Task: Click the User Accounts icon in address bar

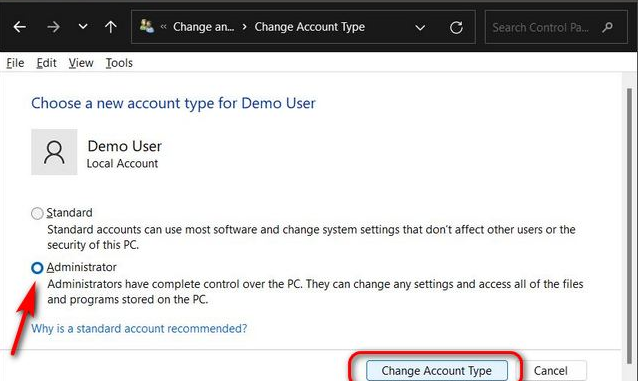Action: coord(147,27)
